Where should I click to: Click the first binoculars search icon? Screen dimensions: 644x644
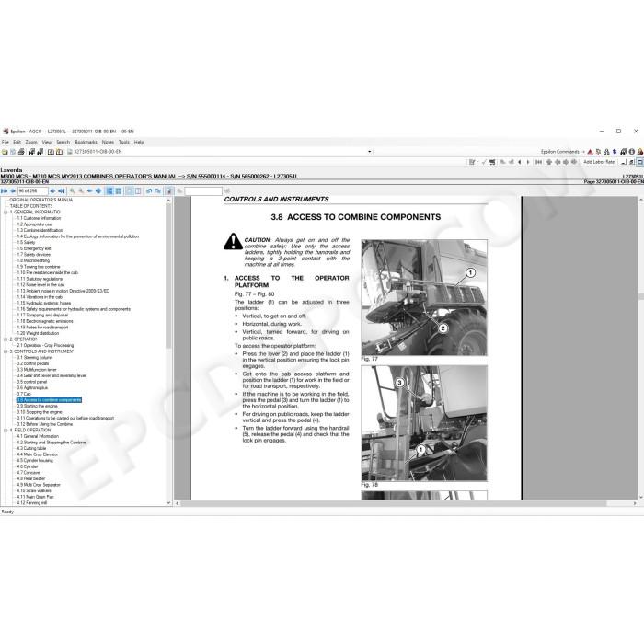click(x=31, y=152)
